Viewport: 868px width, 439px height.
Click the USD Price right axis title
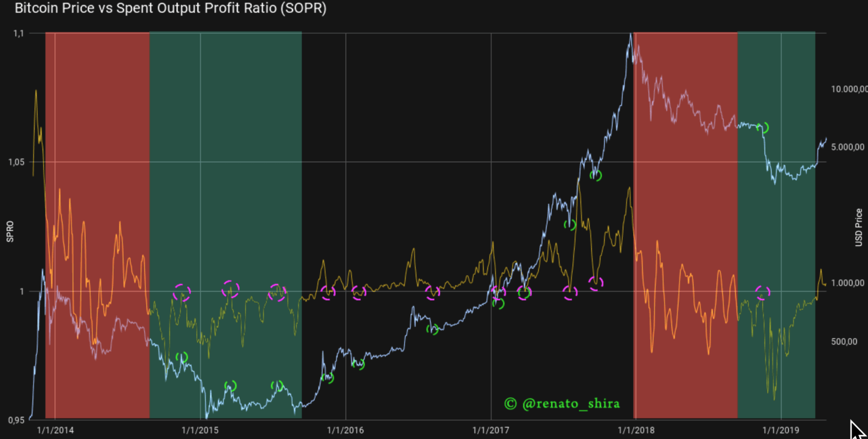coord(859,227)
